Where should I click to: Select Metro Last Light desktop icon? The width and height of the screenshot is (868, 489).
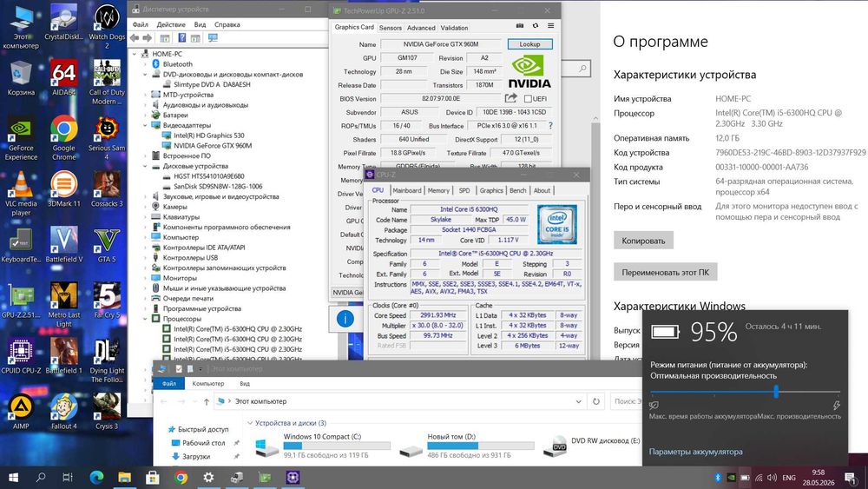coord(63,305)
